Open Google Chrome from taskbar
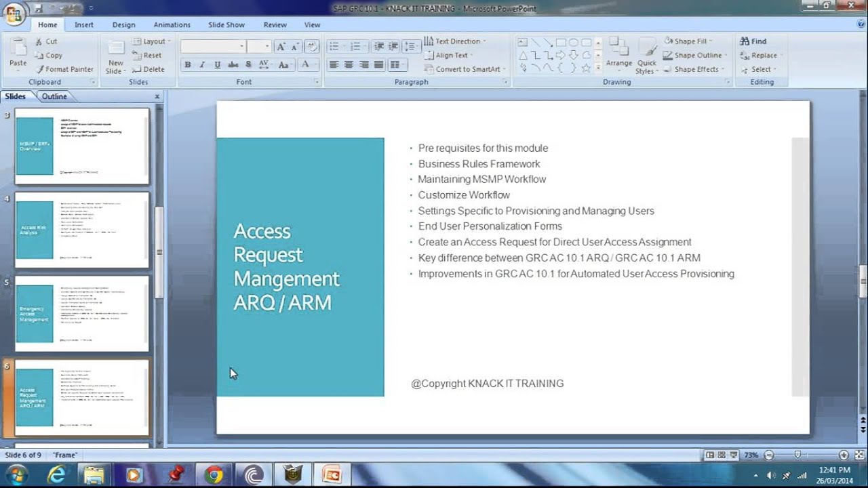Image resolution: width=868 pixels, height=488 pixels. 214,474
